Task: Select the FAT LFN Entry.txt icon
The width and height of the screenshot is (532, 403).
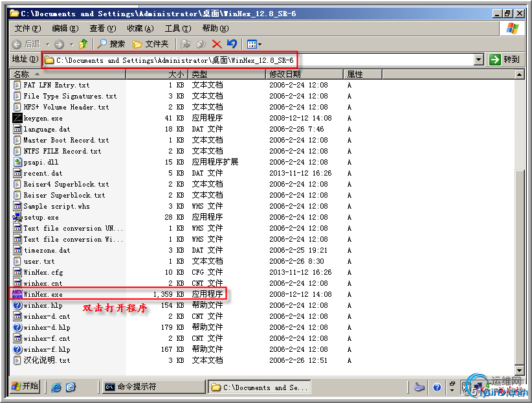Action: 17,85
